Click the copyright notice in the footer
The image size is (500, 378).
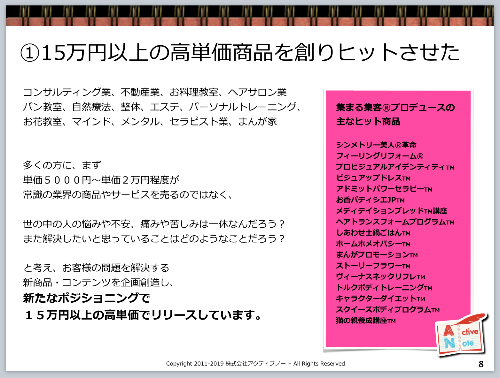[x=256, y=363]
